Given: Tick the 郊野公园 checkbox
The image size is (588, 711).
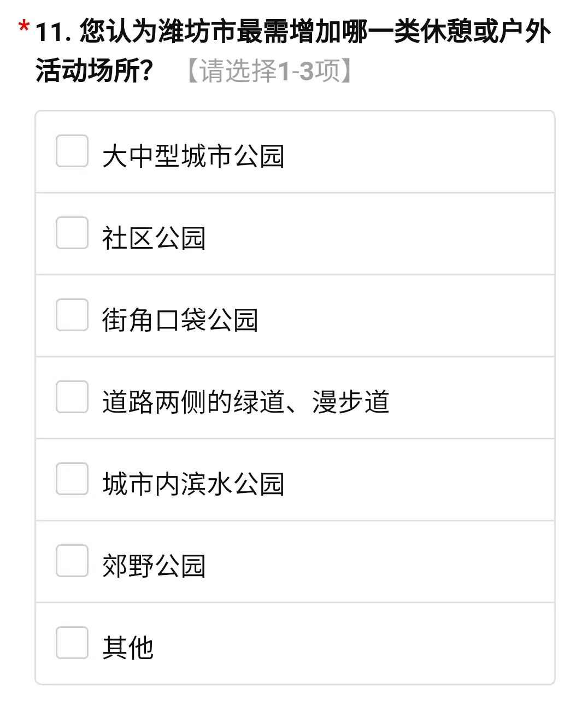Looking at the screenshot, I should click(x=72, y=561).
